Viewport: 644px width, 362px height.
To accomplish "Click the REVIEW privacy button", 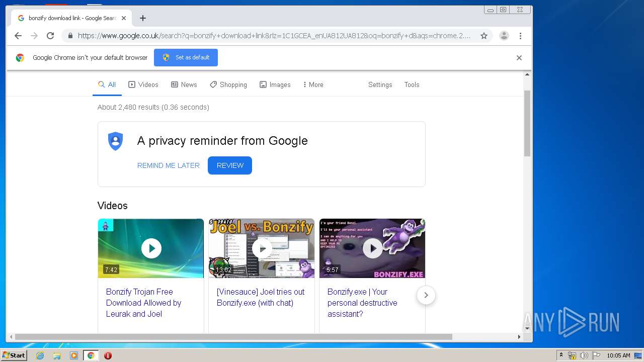I will [x=230, y=165].
